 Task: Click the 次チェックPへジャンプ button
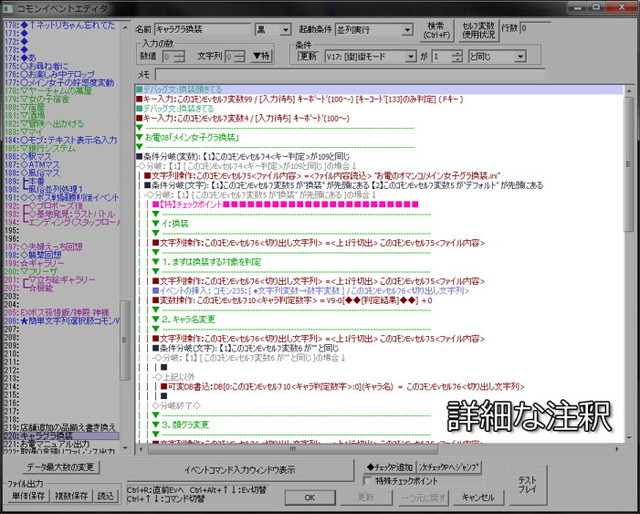click(449, 467)
